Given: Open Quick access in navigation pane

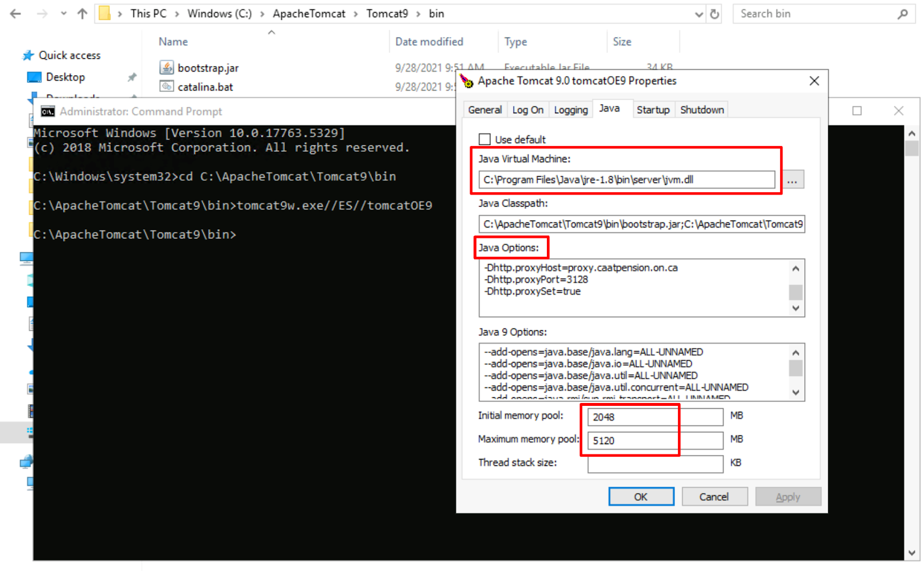Looking at the screenshot, I should (69, 55).
